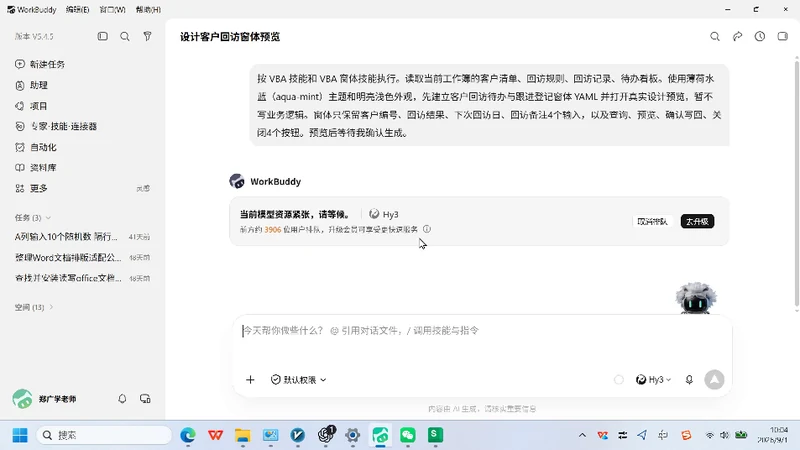This screenshot has height=450, width=800.
Task: Open WPS Office from taskbar
Action: 215,435
